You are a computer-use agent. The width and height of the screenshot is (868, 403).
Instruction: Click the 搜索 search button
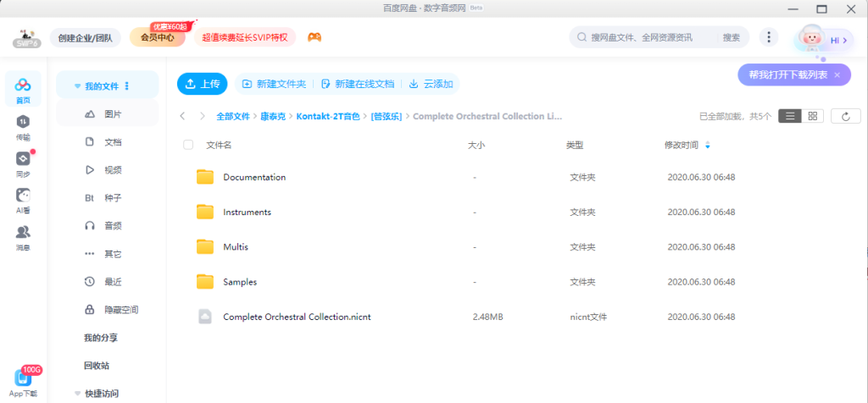click(732, 37)
